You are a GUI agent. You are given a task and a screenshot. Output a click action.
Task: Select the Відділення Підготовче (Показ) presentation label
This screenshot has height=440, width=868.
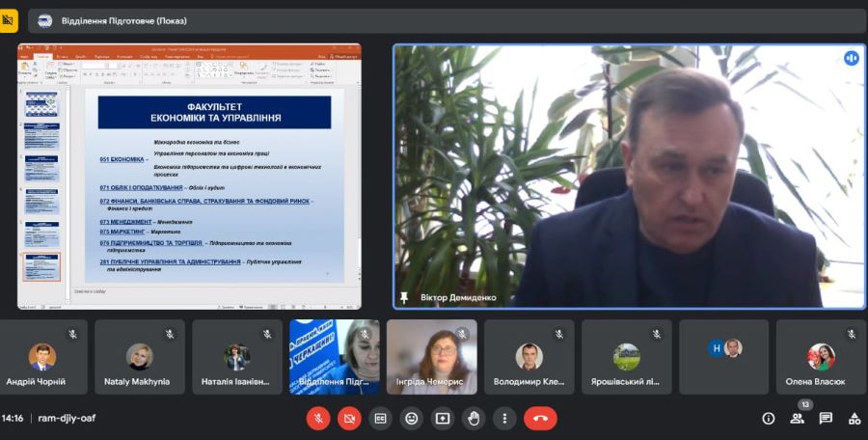click(124, 20)
